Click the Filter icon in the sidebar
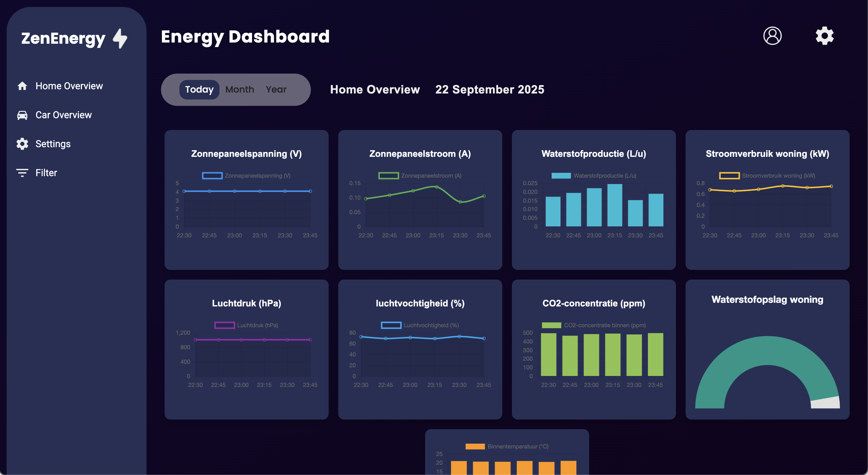868x475 pixels. (22, 172)
